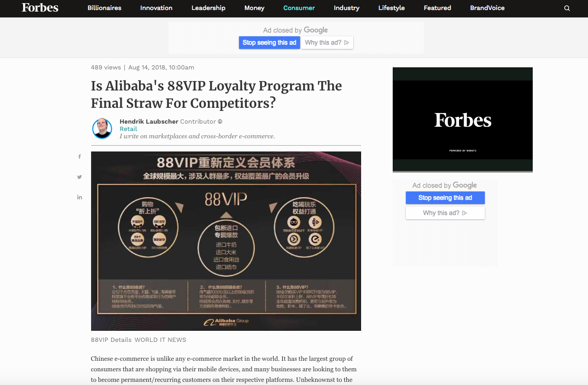This screenshot has height=385, width=588.
Task: Share article via Twitter icon
Action: pyautogui.click(x=79, y=177)
